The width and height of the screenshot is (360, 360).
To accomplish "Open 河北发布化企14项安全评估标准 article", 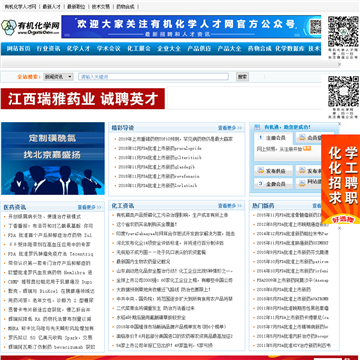I will tap(170, 243).
